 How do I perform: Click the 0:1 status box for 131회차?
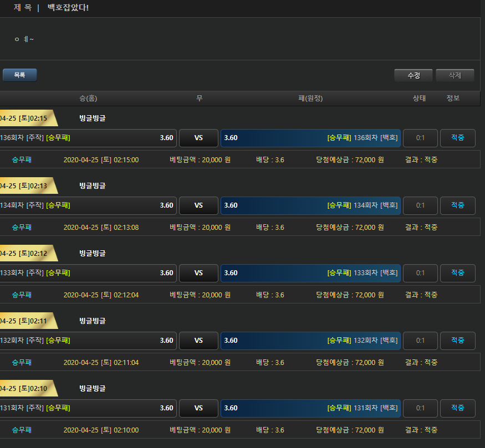[x=420, y=408]
